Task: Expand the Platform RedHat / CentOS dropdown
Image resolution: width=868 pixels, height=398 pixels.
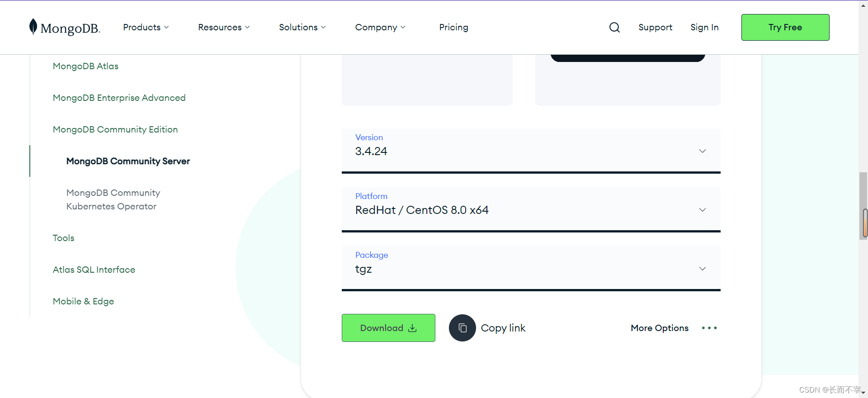Action: [531, 209]
